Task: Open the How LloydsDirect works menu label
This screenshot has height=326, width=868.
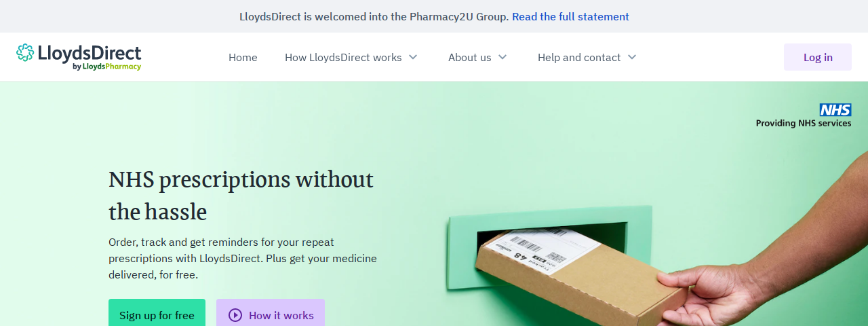Action: tap(343, 57)
